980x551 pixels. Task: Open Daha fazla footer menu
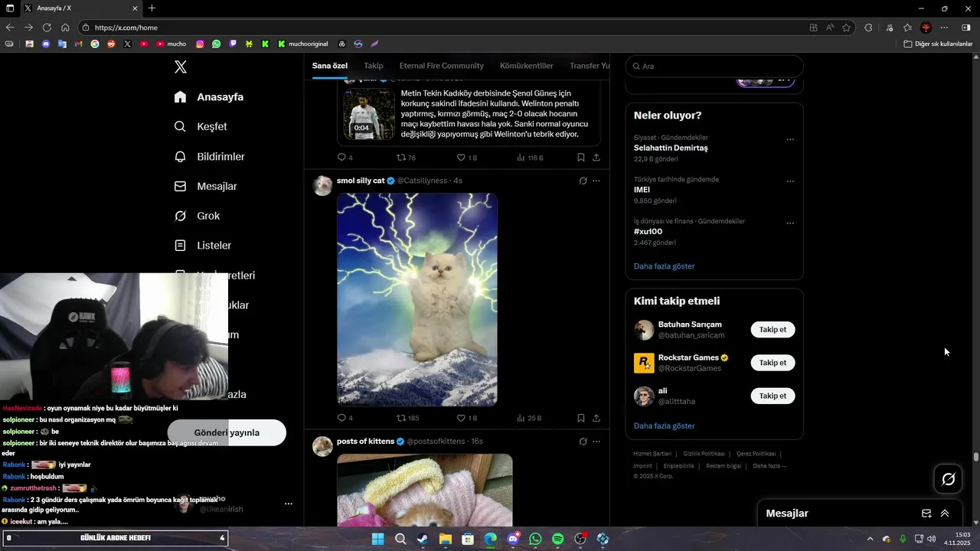point(769,466)
